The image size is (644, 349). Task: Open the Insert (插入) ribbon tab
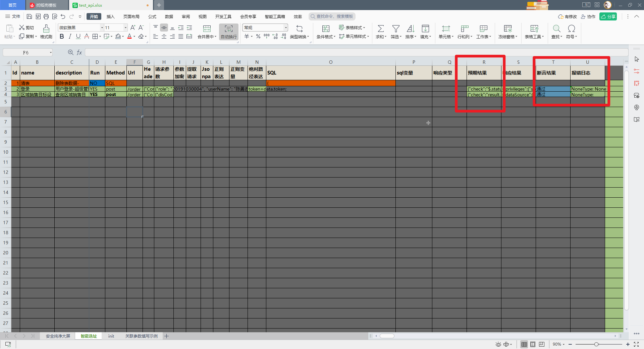[110, 16]
